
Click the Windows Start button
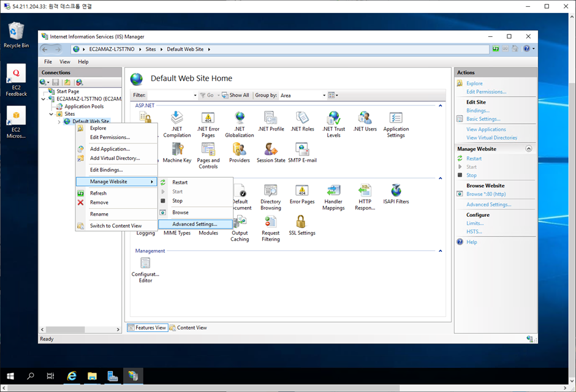pos(10,376)
